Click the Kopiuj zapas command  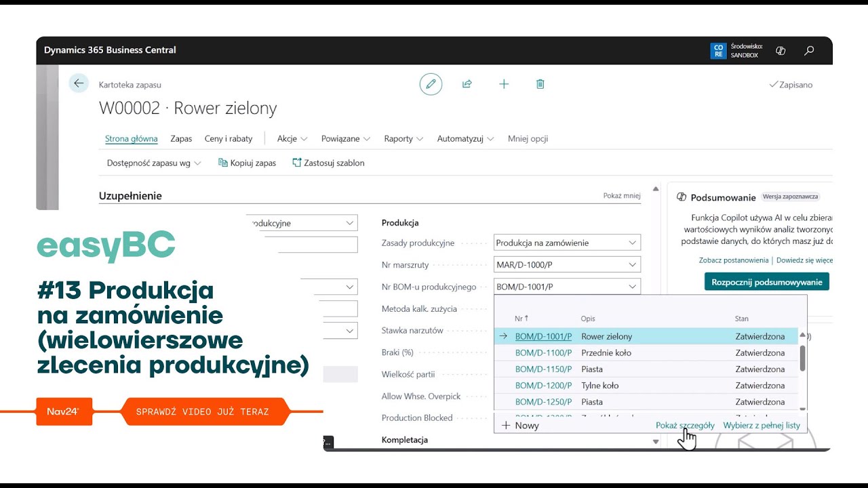click(x=247, y=163)
